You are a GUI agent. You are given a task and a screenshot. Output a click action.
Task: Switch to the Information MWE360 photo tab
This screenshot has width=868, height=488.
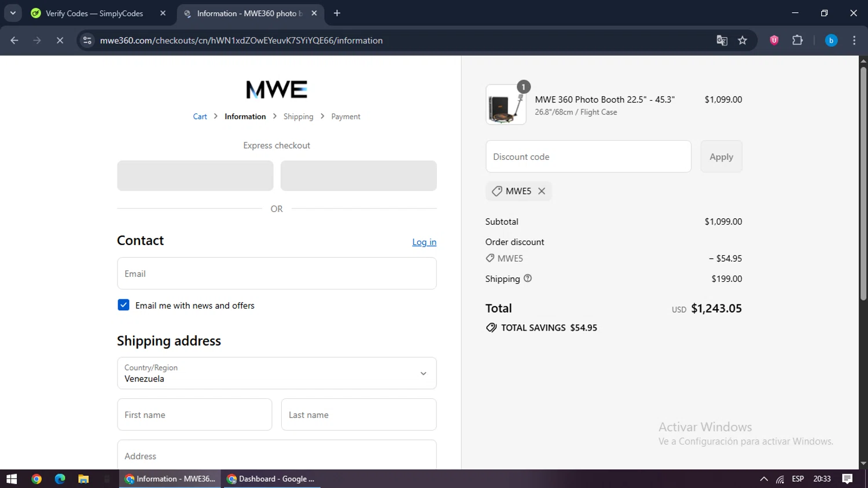tap(250, 13)
